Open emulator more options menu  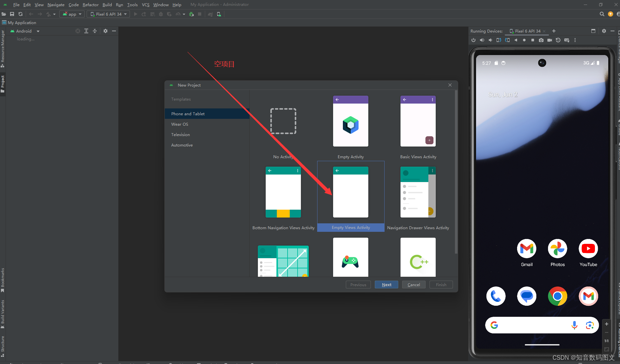(575, 40)
